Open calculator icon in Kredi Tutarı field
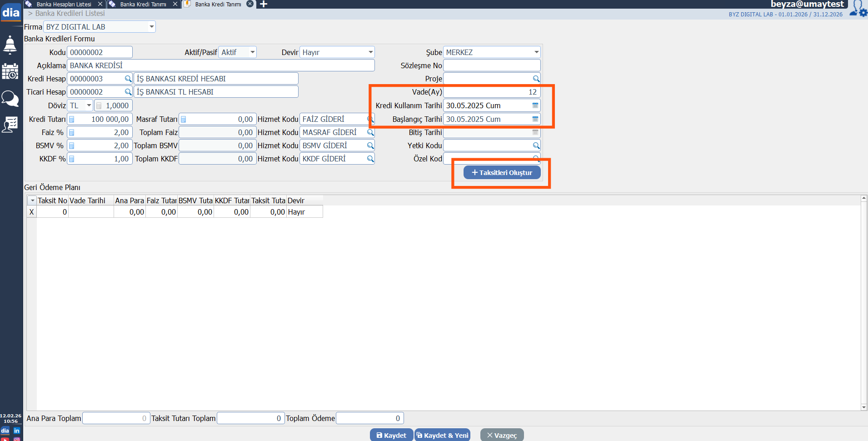The width and height of the screenshot is (868, 441). 72,120
